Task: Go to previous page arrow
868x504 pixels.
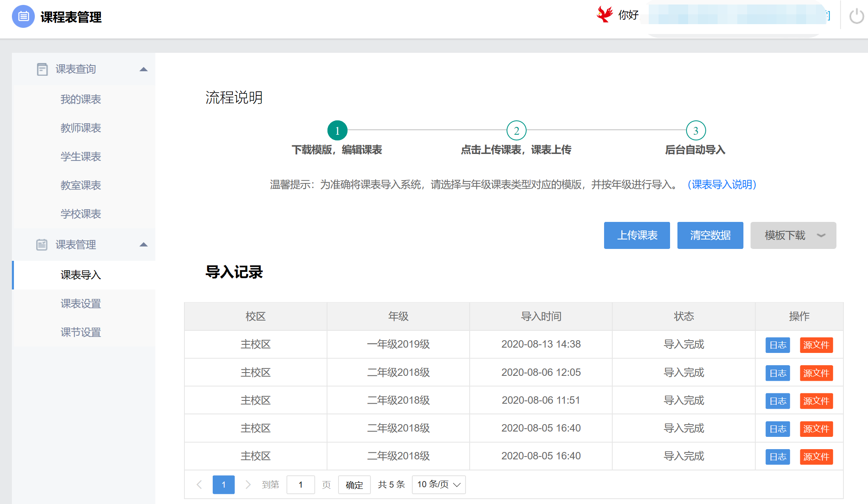Action: pyautogui.click(x=200, y=485)
